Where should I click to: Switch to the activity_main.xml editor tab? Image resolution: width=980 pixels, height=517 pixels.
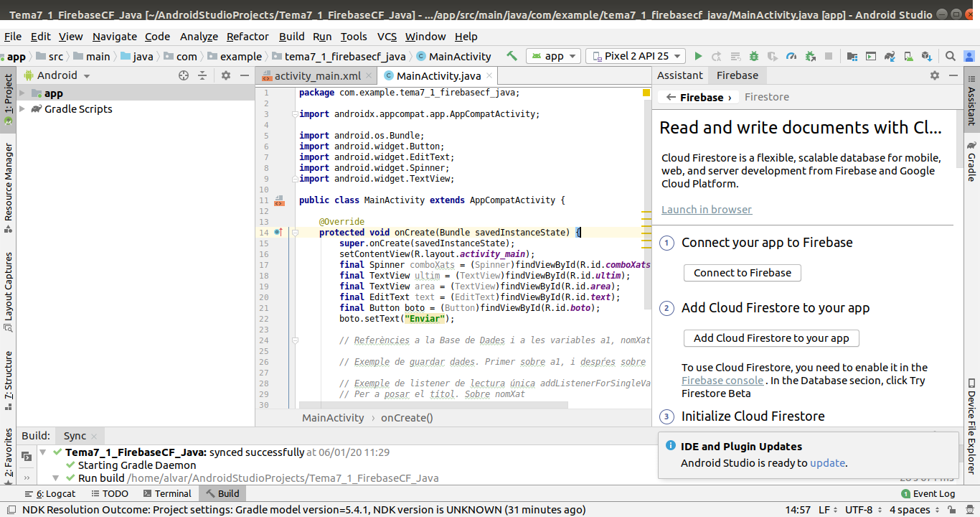point(316,75)
